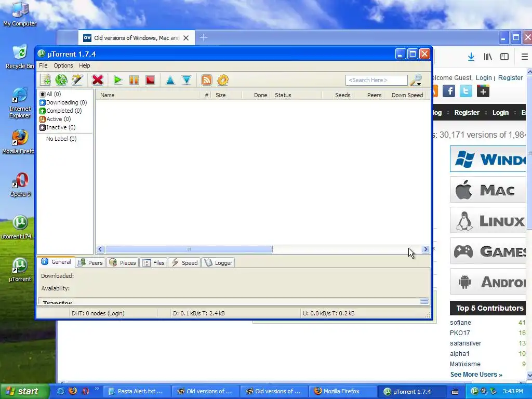Switch to the General tab
Screen dimensions: 532x399
pos(56,262)
